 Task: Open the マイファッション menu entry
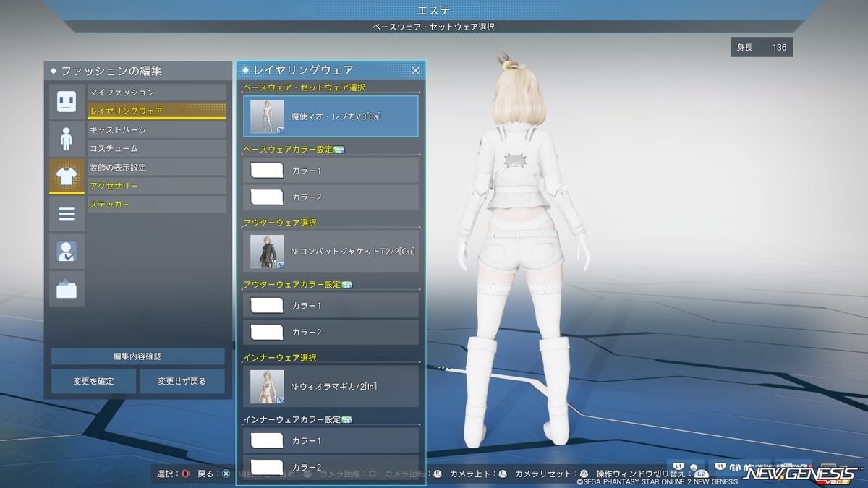tap(157, 93)
